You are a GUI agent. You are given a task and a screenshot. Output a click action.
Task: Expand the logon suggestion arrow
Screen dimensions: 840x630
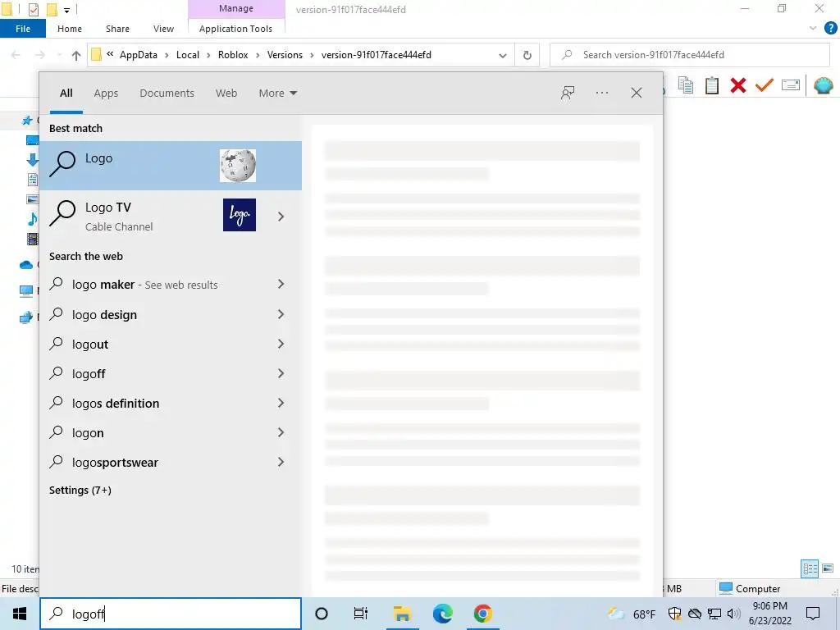pos(281,432)
